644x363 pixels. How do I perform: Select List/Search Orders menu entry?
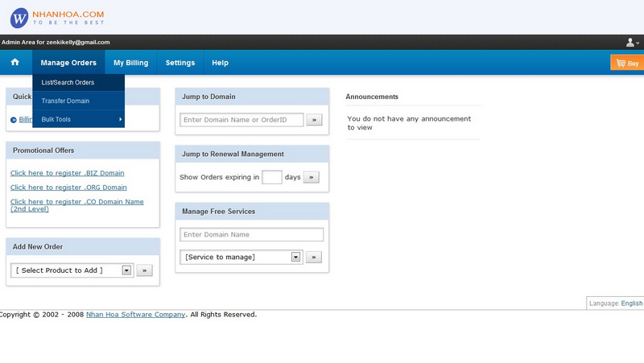coord(68,82)
